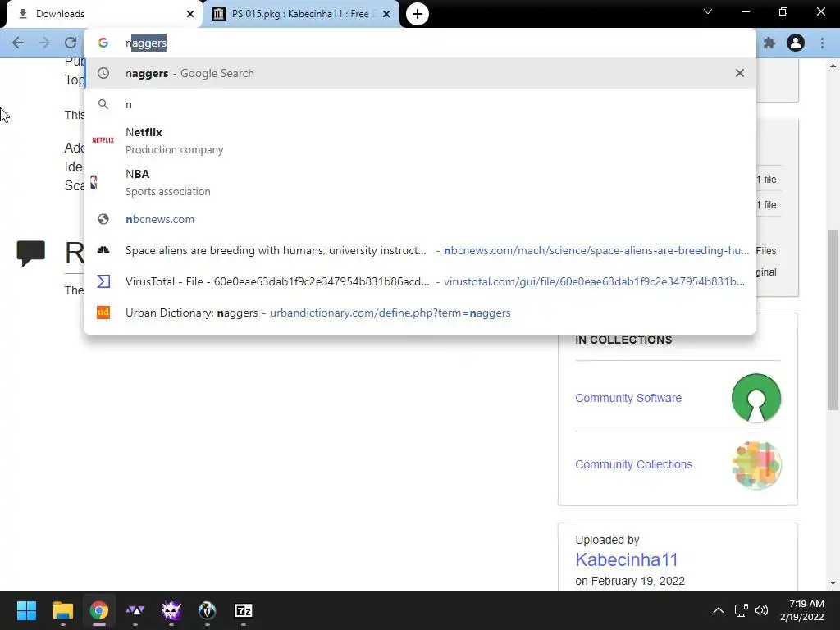Viewport: 840px width, 630px height.
Task: Click the NBC peacock favicon
Action: [103, 250]
